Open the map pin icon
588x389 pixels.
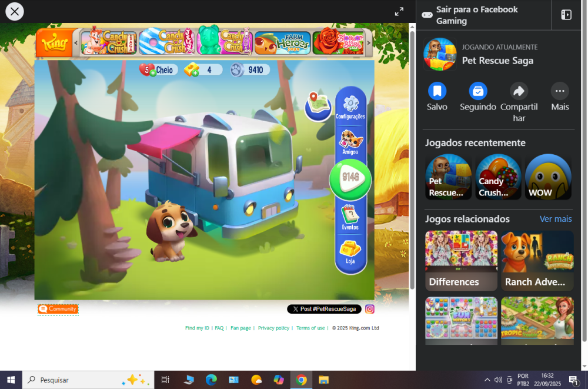point(318,106)
